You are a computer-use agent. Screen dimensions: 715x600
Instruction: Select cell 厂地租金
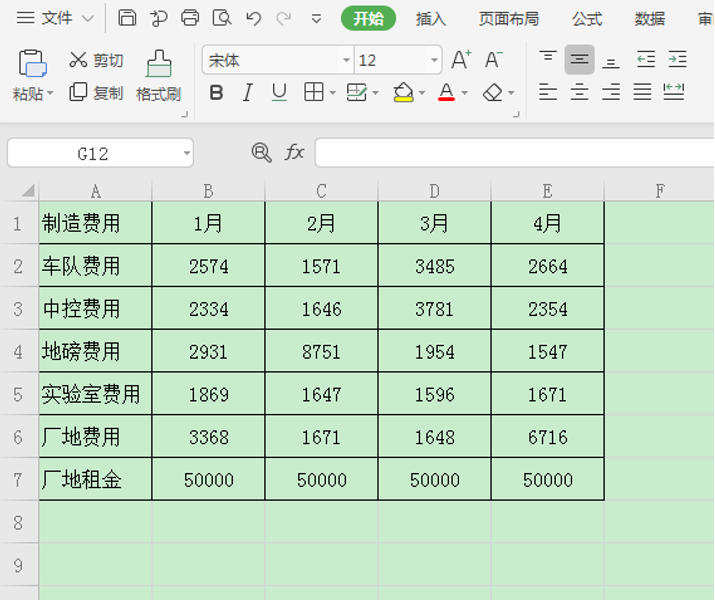point(95,480)
